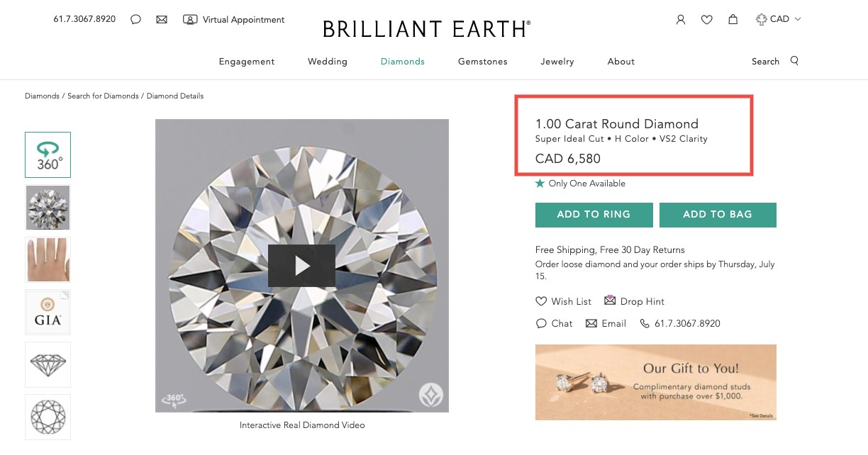Play the interactive diamond video

coord(301,265)
